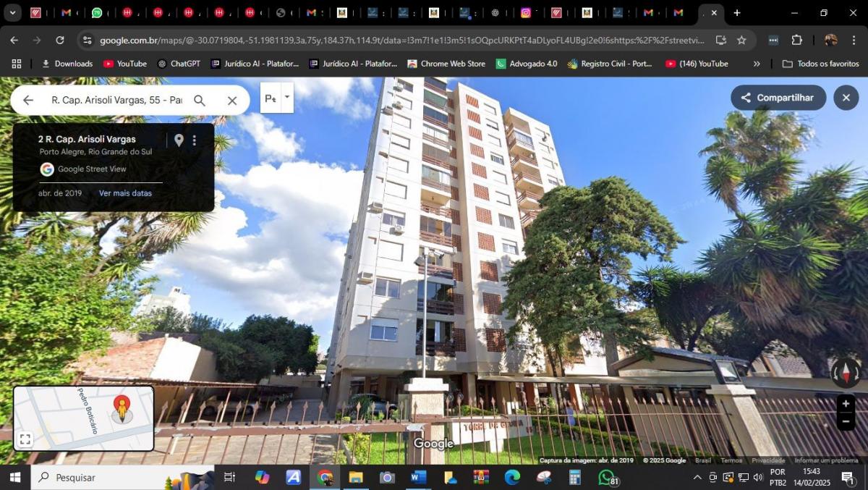Click the magnifier search icon
The image size is (868, 490).
pyautogui.click(x=200, y=100)
